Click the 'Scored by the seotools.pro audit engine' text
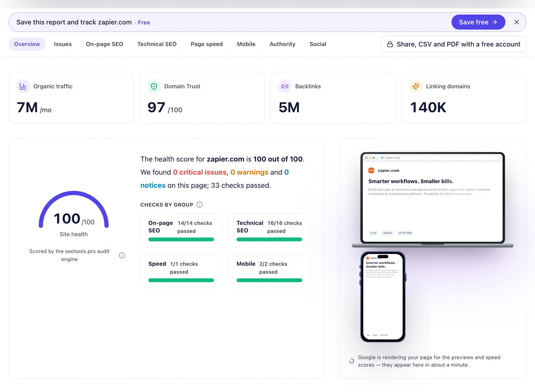The image size is (535, 392). click(x=69, y=255)
